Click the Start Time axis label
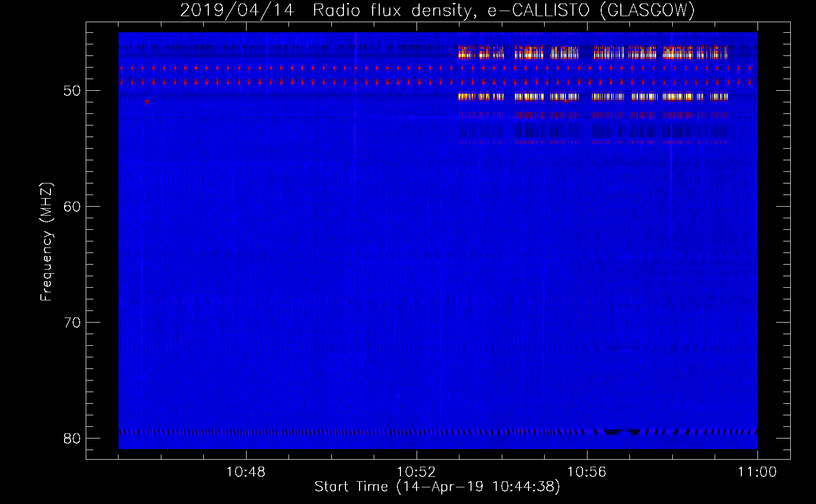 [x=437, y=487]
